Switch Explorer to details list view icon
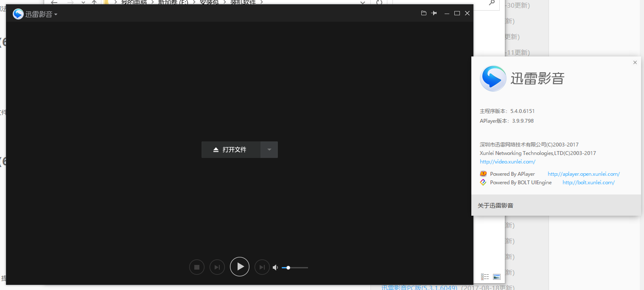The height and width of the screenshot is (290, 644). pos(485,277)
